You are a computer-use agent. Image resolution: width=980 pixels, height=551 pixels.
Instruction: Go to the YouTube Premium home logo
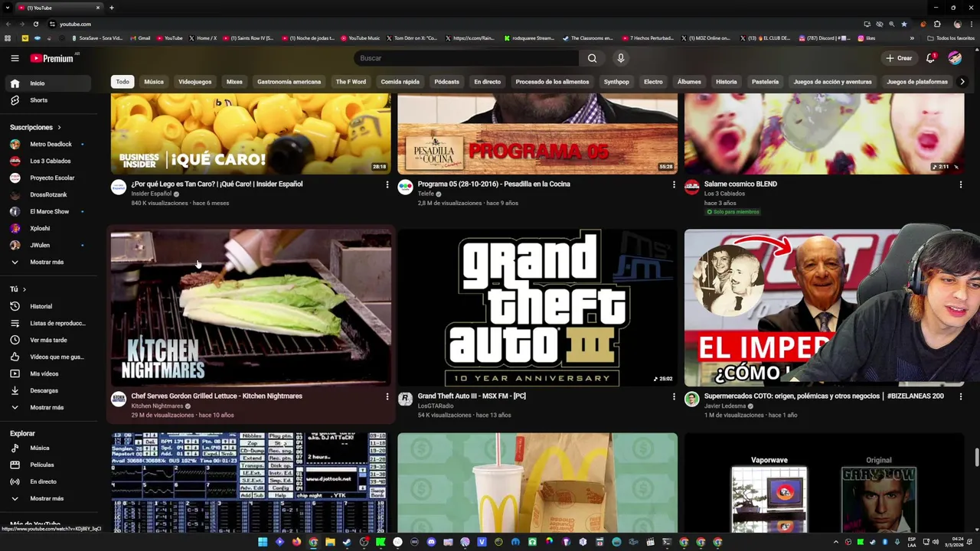[x=52, y=58]
